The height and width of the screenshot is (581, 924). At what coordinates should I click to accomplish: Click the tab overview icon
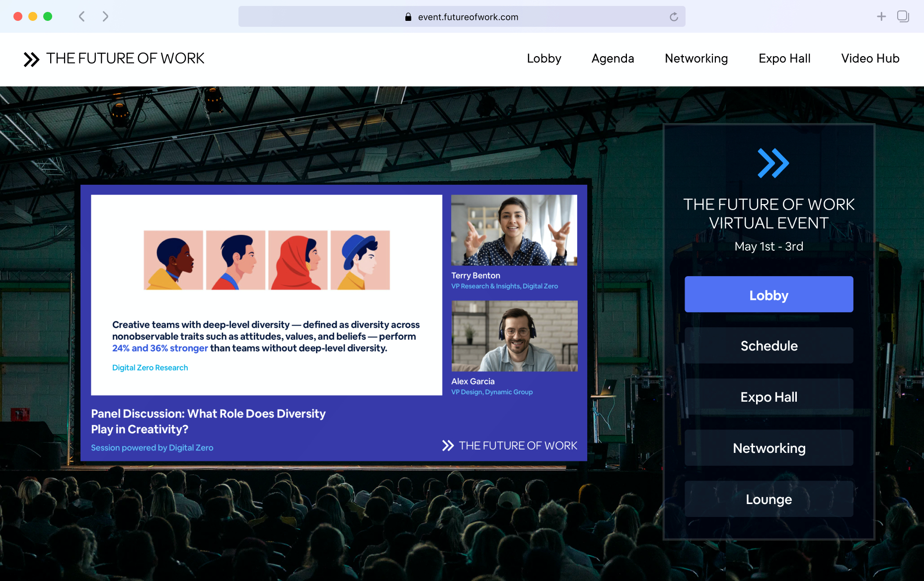click(x=903, y=16)
